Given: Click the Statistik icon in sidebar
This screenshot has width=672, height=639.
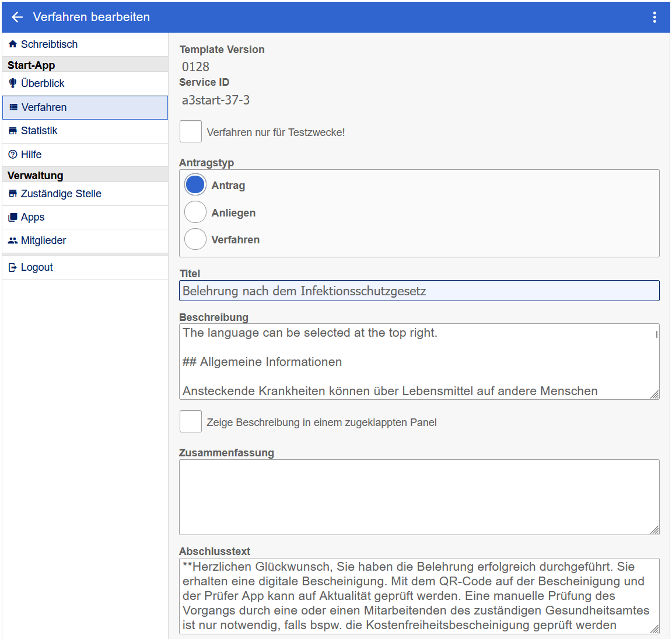Looking at the screenshot, I should pyautogui.click(x=13, y=131).
